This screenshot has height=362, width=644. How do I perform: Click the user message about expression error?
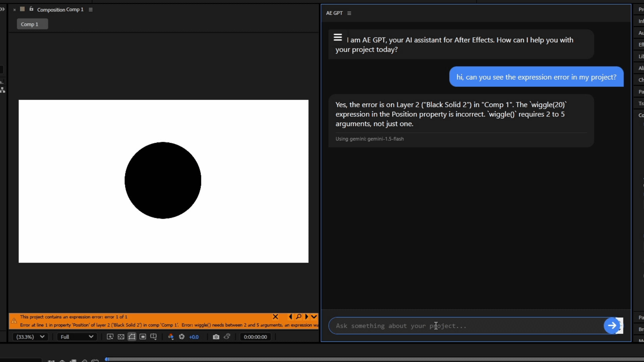point(536,77)
